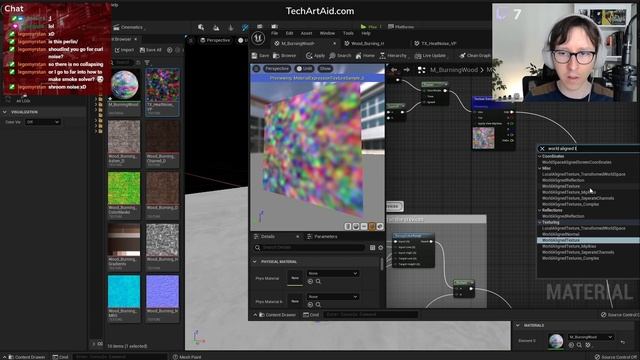Click the graph back navigation arrow
The width and height of the screenshot is (640, 360).
click(x=394, y=70)
